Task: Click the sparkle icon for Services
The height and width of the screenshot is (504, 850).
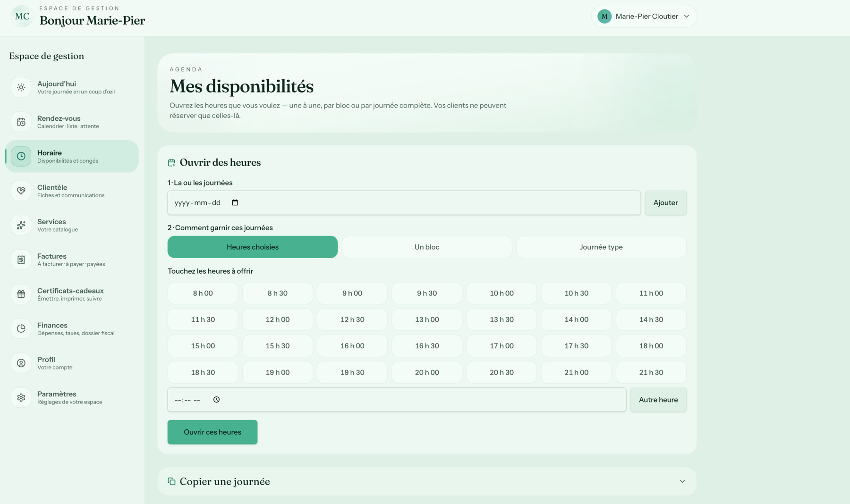Action: (21, 225)
